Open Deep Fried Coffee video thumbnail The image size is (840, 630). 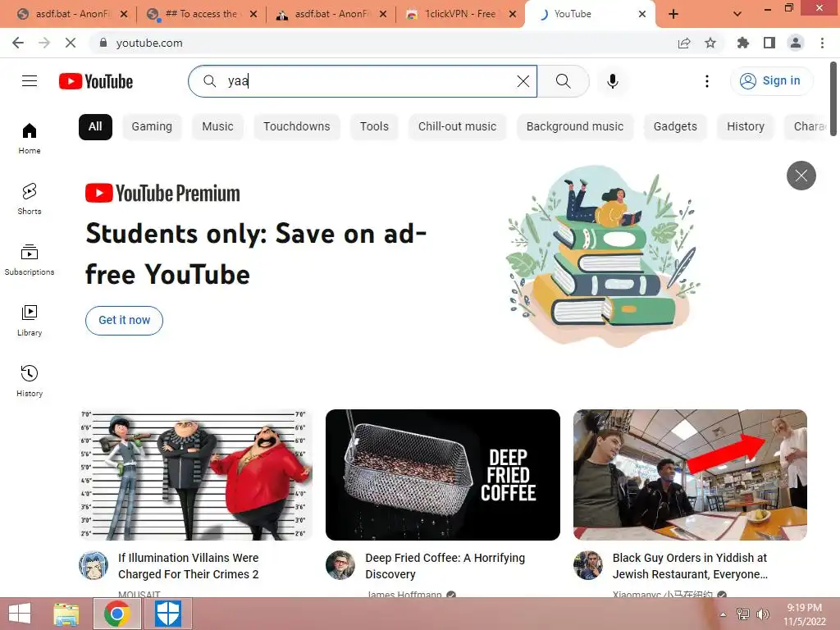443,475
